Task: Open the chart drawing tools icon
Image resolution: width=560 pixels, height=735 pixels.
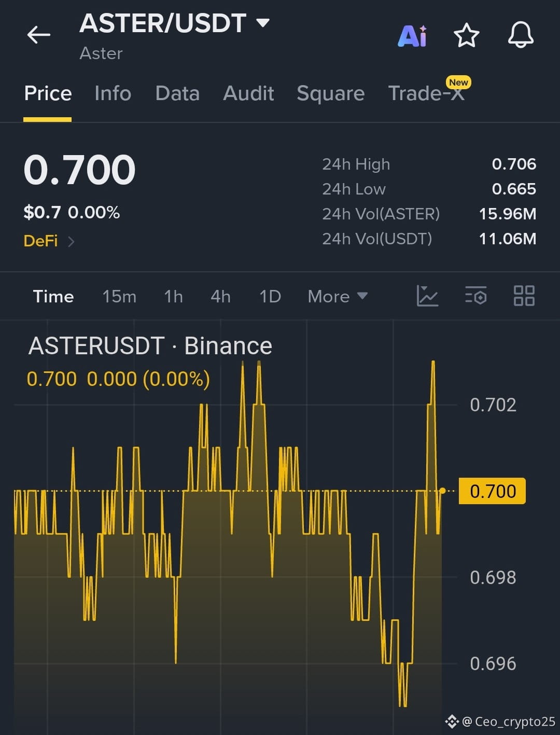Action: (x=428, y=296)
